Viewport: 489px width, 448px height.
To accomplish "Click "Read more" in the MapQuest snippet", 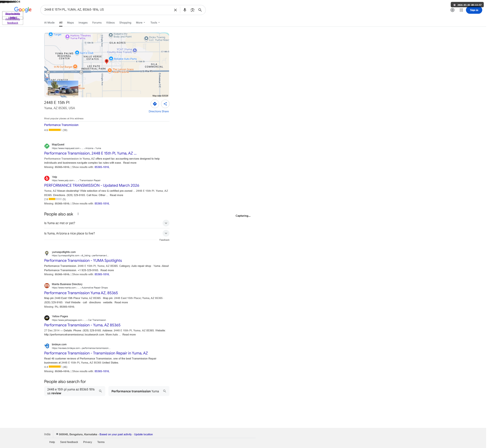I will [131, 164].
